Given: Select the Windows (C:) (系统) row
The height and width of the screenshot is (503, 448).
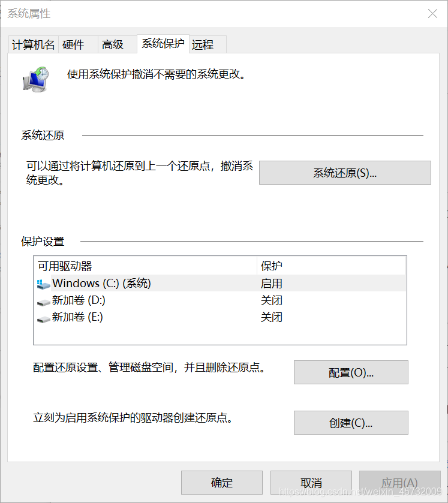Looking at the screenshot, I should pyautogui.click(x=220, y=283).
